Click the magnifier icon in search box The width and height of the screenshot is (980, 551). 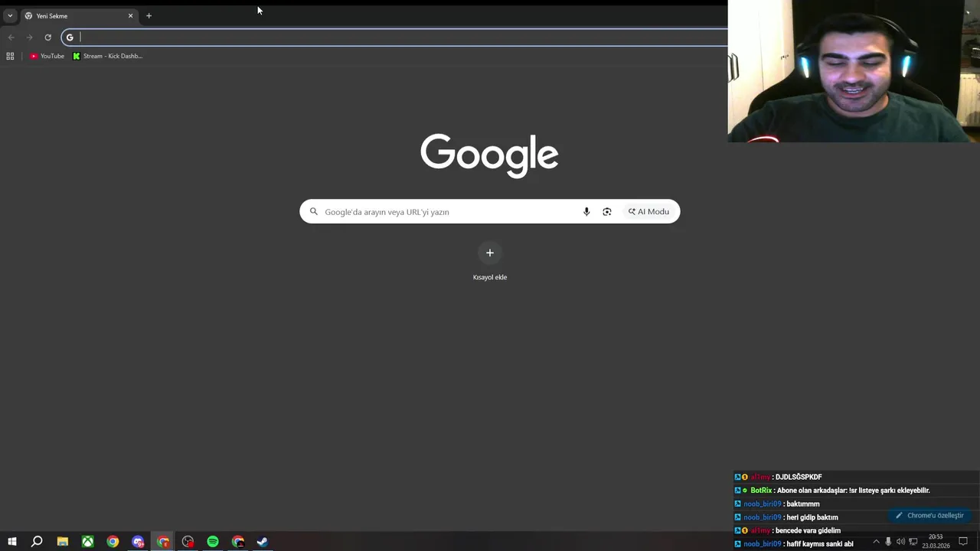pos(313,211)
